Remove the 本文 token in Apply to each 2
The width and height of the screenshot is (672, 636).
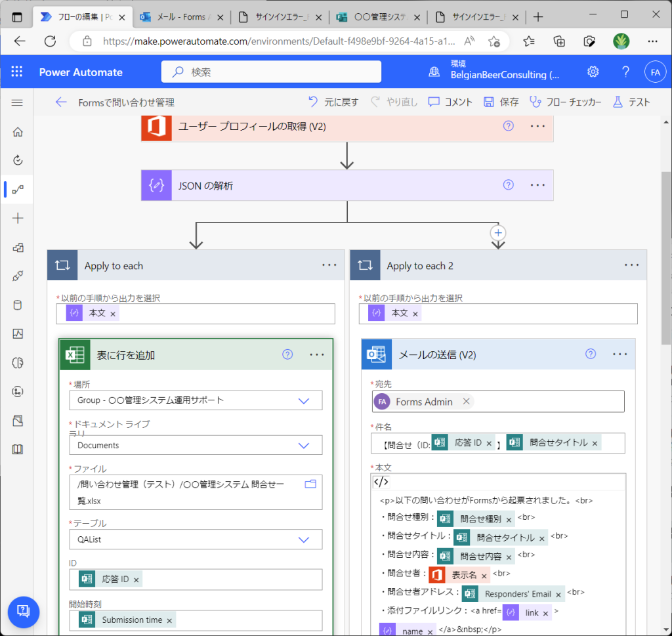coord(415,314)
